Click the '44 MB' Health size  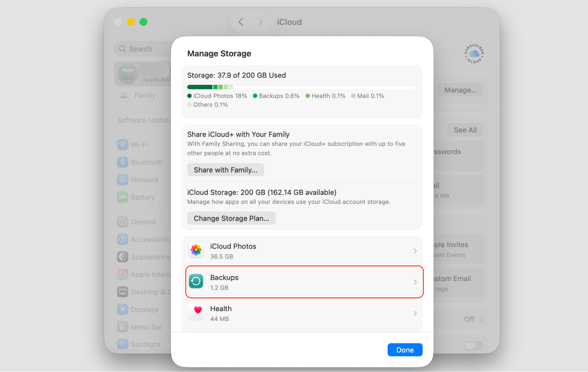pos(219,319)
